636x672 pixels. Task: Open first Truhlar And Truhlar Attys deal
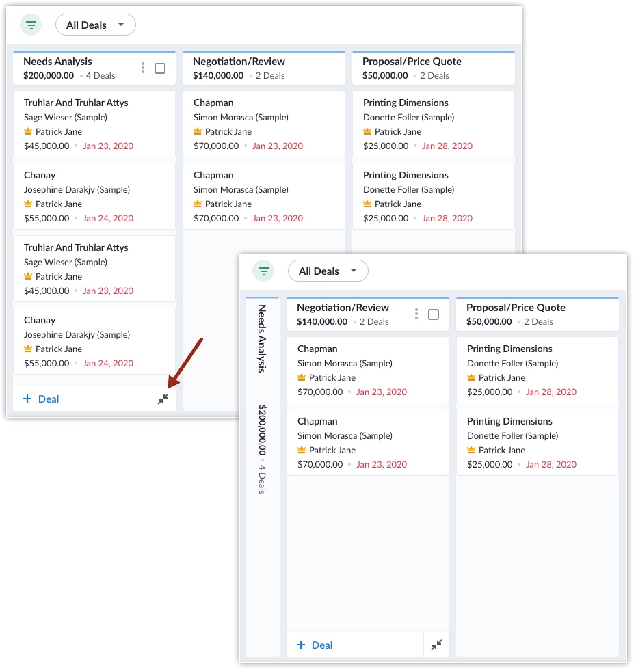[x=76, y=103]
